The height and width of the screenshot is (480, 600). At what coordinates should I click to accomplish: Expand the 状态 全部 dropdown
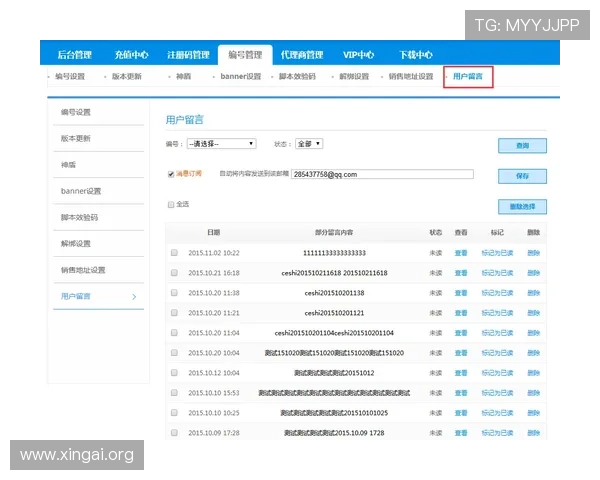[x=308, y=144]
